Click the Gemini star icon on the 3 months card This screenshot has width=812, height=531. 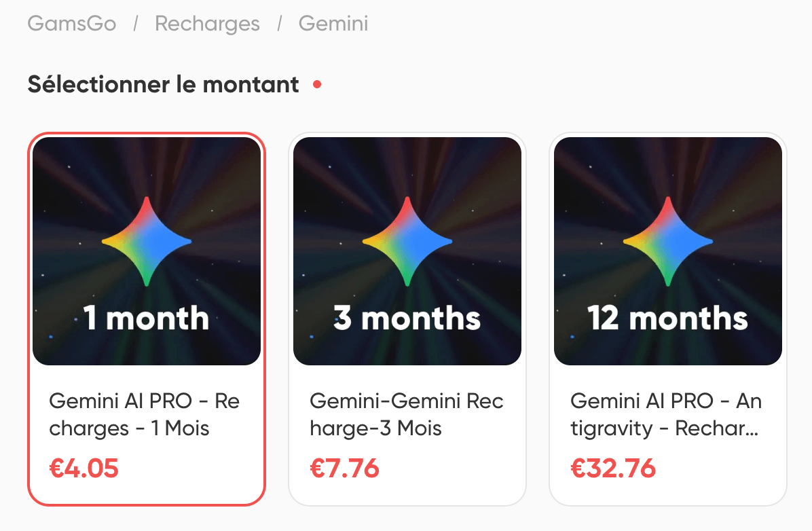tap(407, 241)
